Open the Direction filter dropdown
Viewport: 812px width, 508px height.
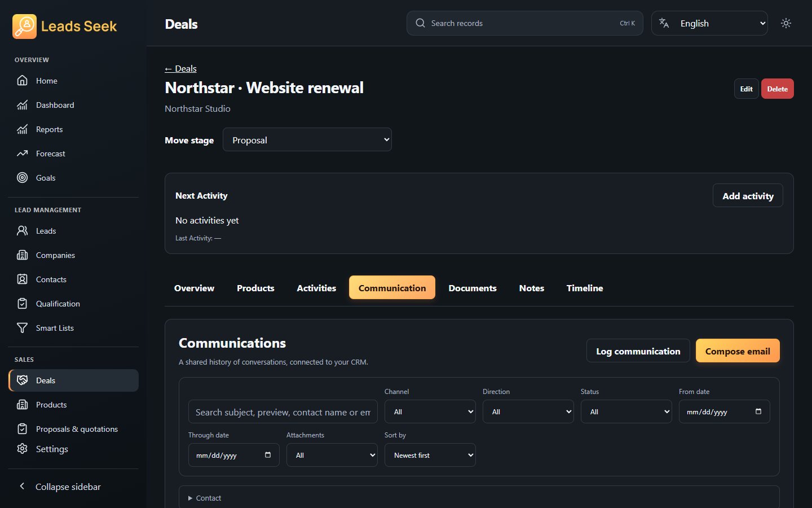[528, 411]
